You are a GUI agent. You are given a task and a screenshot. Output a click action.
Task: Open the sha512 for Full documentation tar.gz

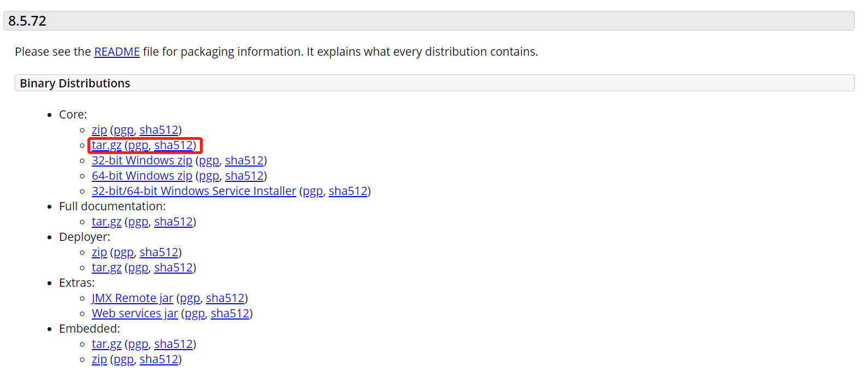click(174, 222)
